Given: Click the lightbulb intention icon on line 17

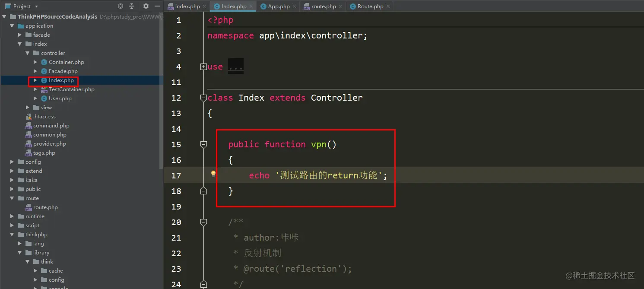Looking at the screenshot, I should (213, 174).
